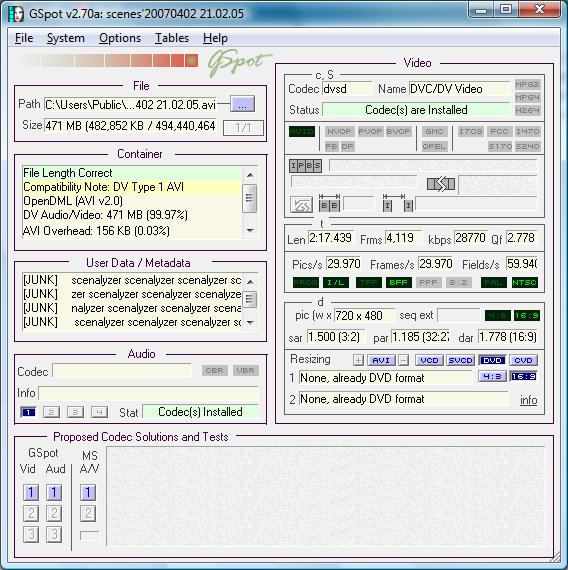Viewport: 568px width, 570px height.
Task: Click the 1/1 file counter button
Action: point(243,128)
